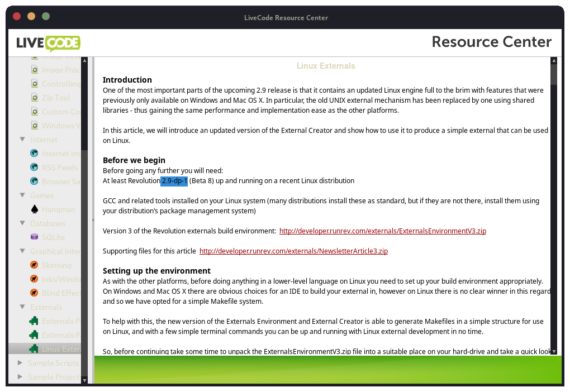Open the ExternalsEnvironmentV3.zip download link
Screen dimensions: 570x392
[x=383, y=231]
